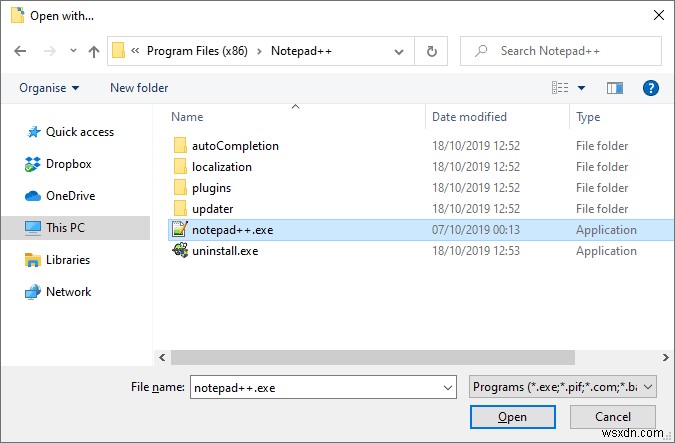Open address bar previous locations dropdown

click(399, 52)
